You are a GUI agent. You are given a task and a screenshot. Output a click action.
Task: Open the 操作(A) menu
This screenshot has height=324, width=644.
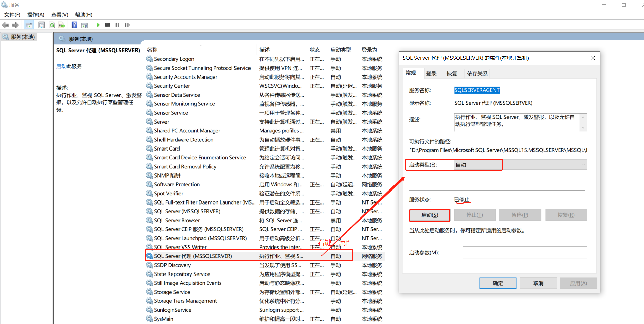click(x=36, y=15)
